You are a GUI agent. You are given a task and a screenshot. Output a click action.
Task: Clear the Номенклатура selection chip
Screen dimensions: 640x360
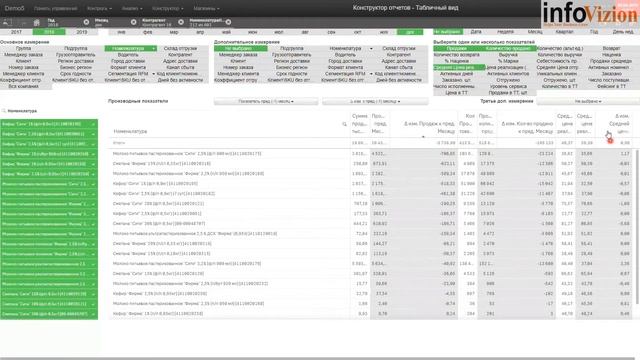click(x=228, y=22)
